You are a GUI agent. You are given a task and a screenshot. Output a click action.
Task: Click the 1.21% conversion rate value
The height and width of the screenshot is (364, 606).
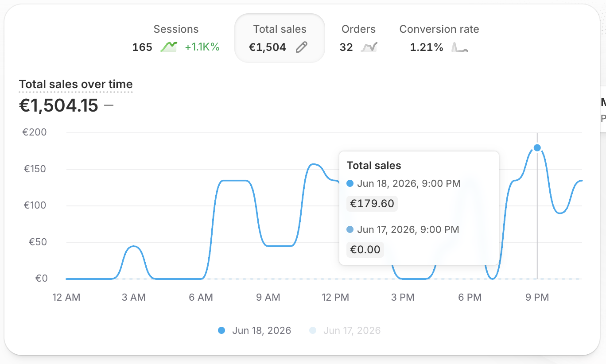click(x=427, y=47)
